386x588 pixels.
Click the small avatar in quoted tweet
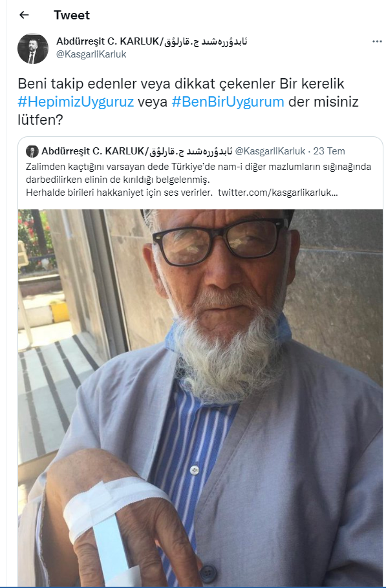click(x=32, y=151)
